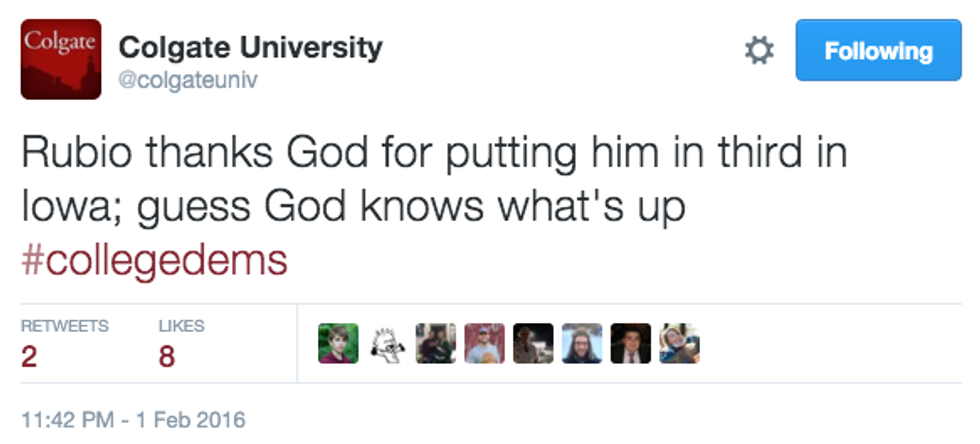Click liker avatar with green background
Screen dimensions: 980x444
pyautogui.click(x=338, y=344)
